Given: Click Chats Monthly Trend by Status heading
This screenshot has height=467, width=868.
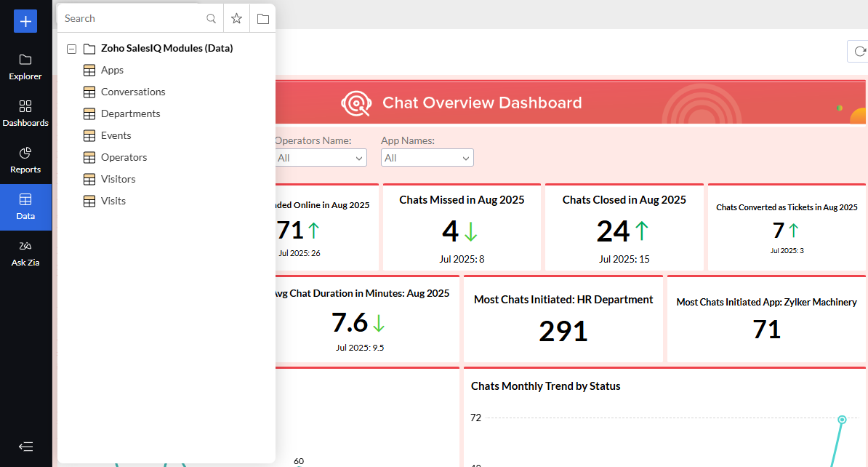Looking at the screenshot, I should [546, 386].
